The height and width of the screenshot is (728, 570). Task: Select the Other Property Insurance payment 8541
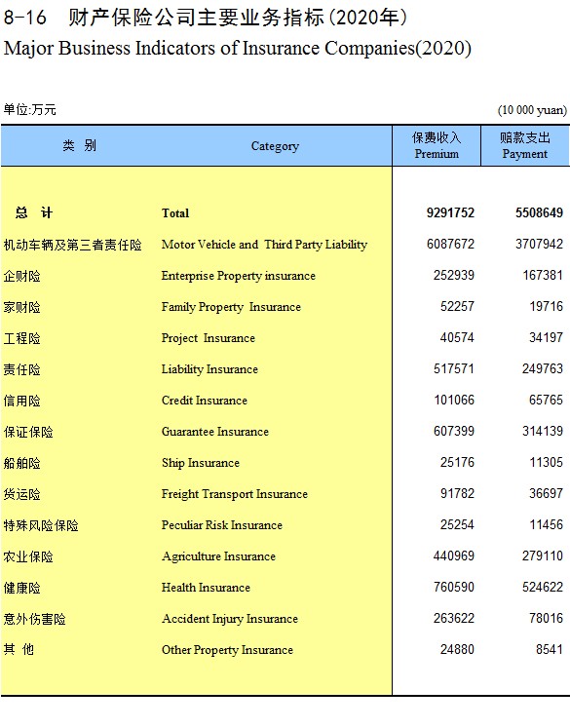point(550,649)
